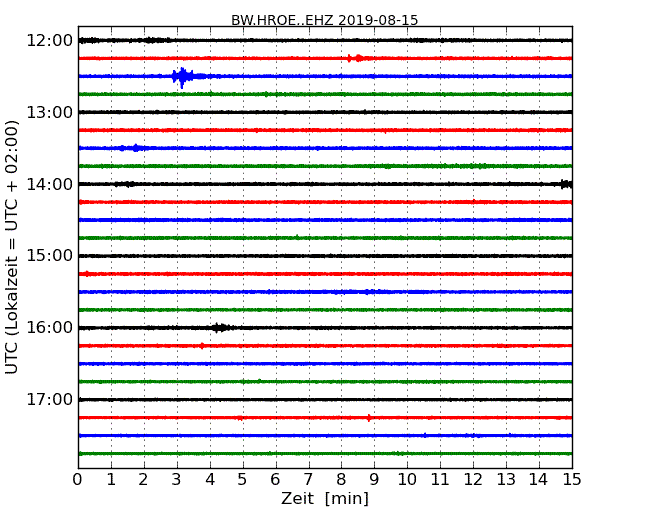Click the x-axis tick label "2"
Viewport: 650px width, 520px height.
[143, 480]
